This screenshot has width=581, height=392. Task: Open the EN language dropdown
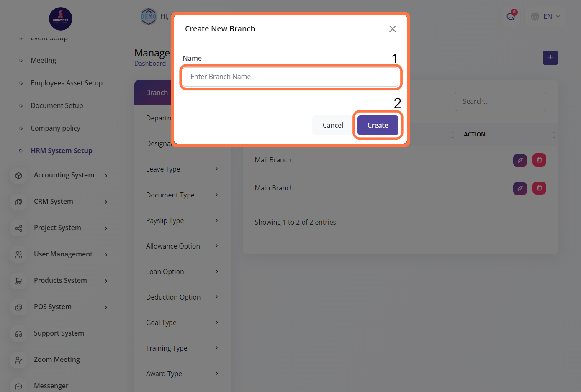(545, 17)
